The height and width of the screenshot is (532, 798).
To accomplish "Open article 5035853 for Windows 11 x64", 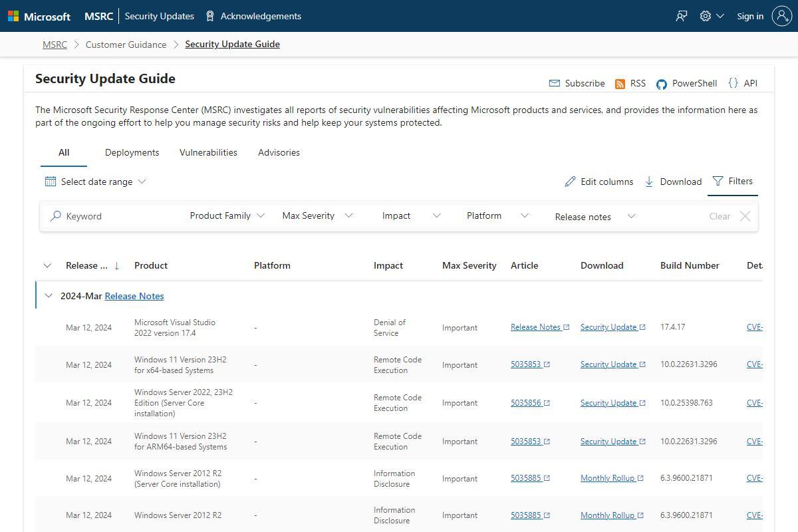I will [x=530, y=364].
